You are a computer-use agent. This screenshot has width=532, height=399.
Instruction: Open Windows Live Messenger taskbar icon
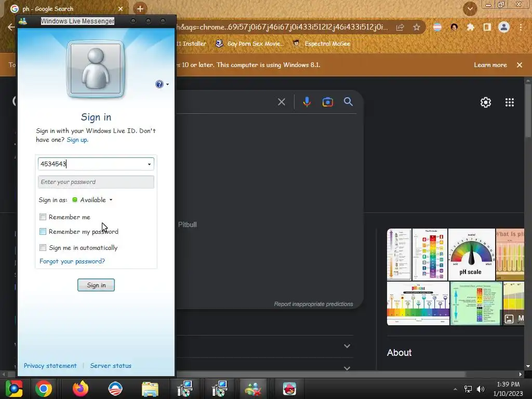pyautogui.click(x=253, y=389)
